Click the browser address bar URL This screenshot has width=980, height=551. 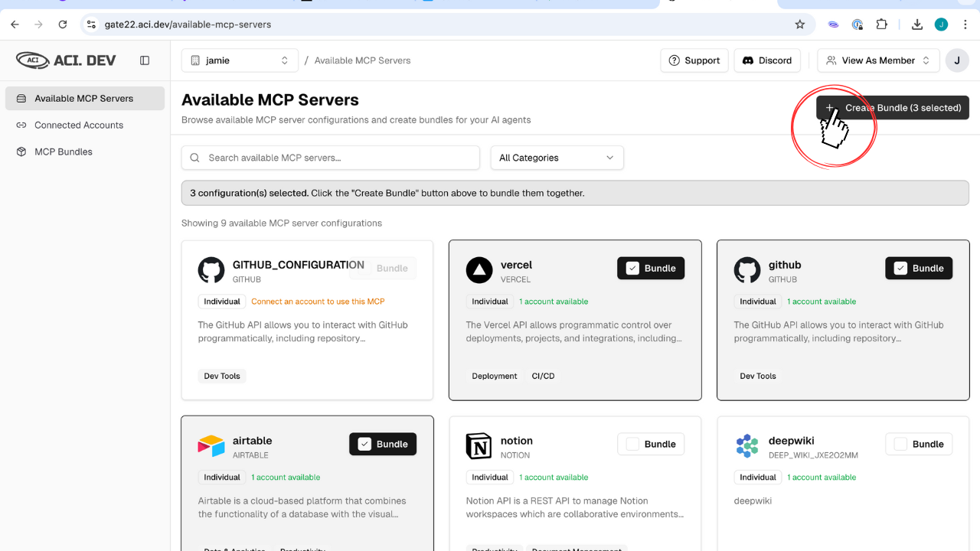click(x=188, y=24)
